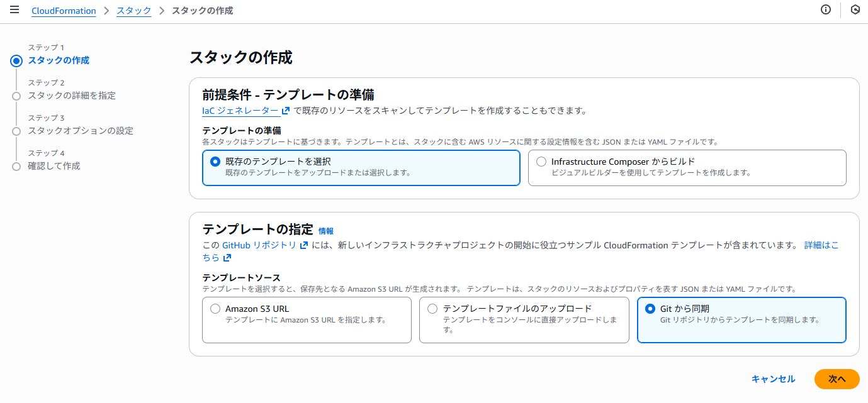Screen dimensions: 868x403
Task: Select step 3 スタックオプションの設定
Action: pos(81,131)
